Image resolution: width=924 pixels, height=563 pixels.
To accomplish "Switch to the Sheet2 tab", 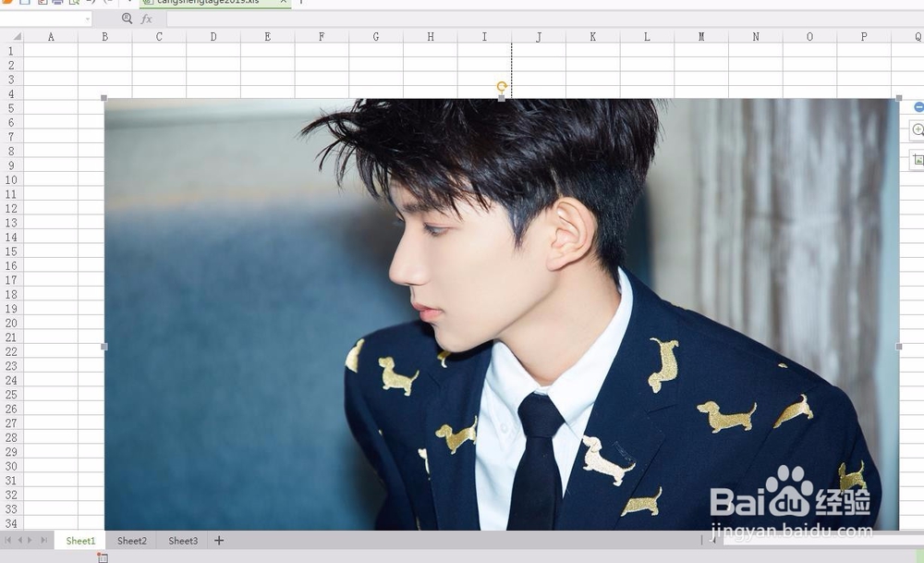I will (131, 541).
